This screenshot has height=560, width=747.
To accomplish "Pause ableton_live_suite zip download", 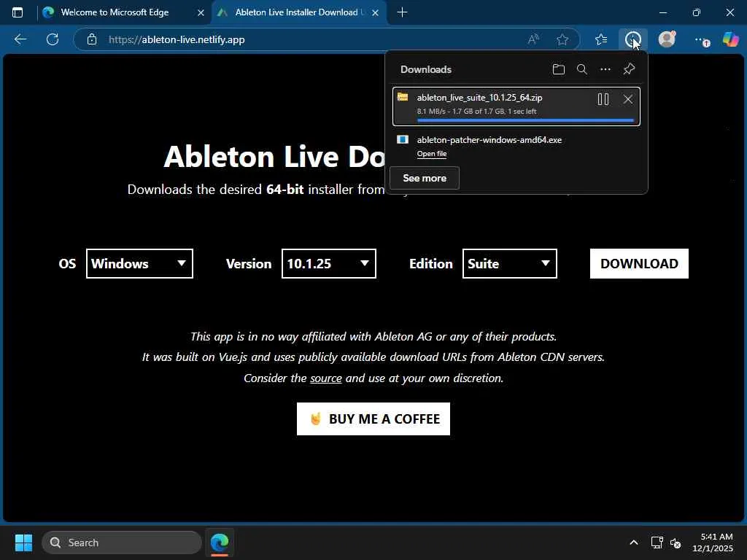I will [x=603, y=99].
